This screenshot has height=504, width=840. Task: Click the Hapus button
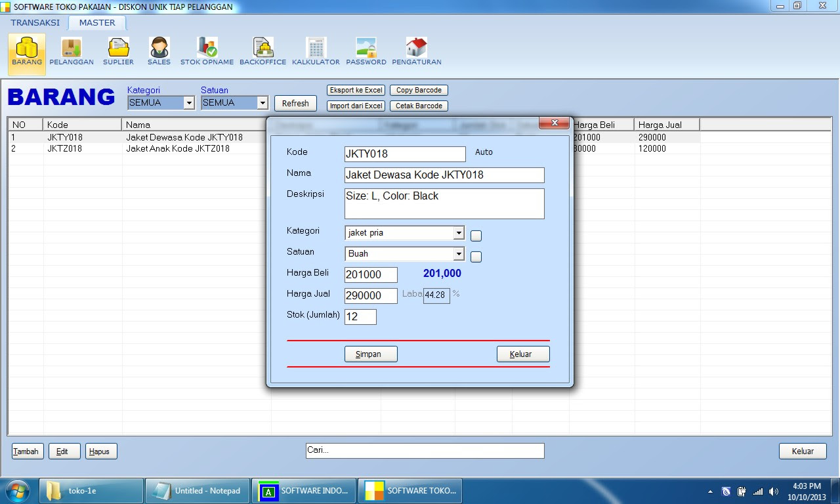click(x=101, y=451)
